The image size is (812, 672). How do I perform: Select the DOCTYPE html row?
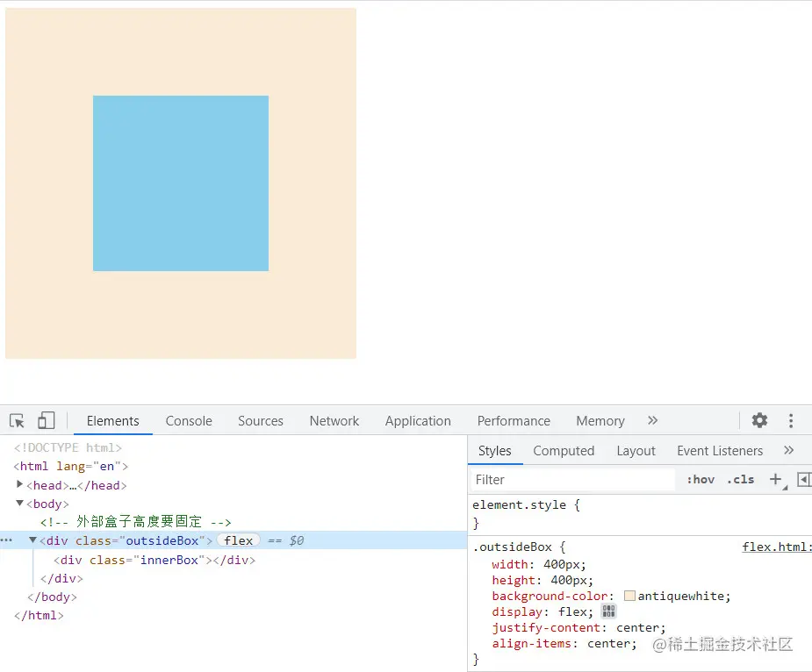click(x=68, y=447)
